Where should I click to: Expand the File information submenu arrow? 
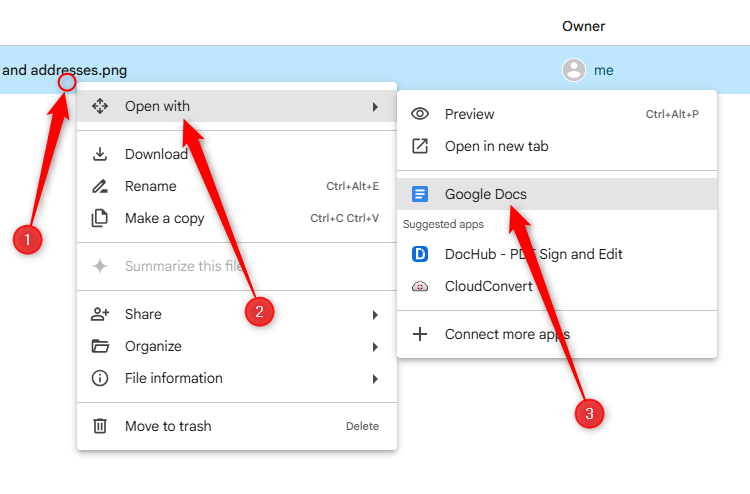tap(375, 378)
